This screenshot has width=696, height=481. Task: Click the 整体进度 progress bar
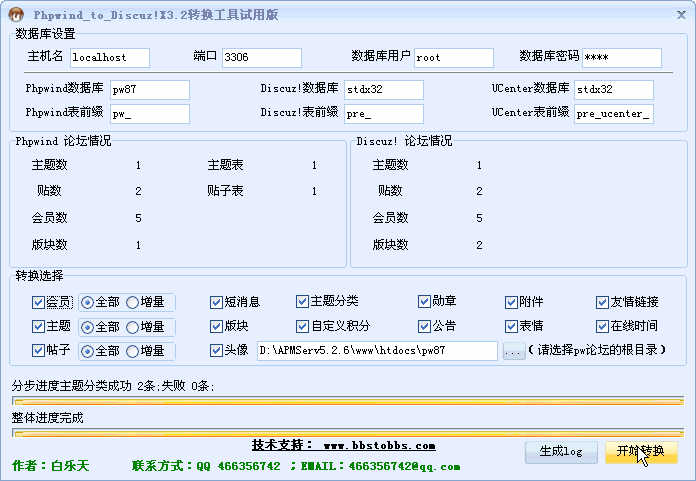tap(348, 433)
